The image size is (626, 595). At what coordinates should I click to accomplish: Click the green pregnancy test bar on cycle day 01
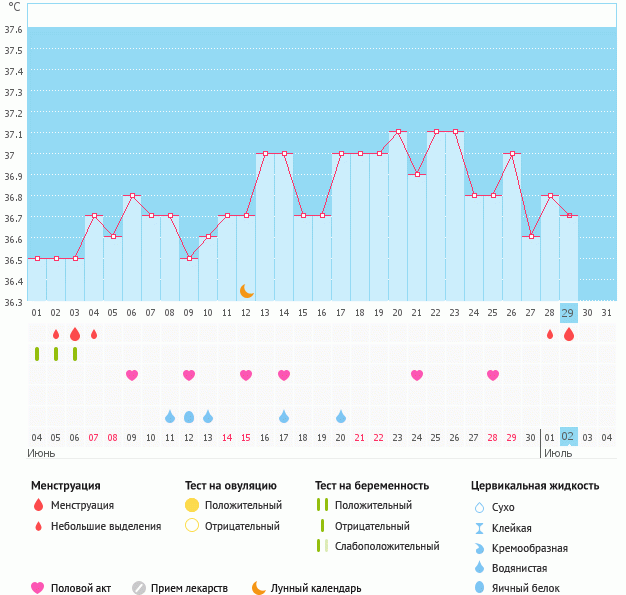pos(37,354)
